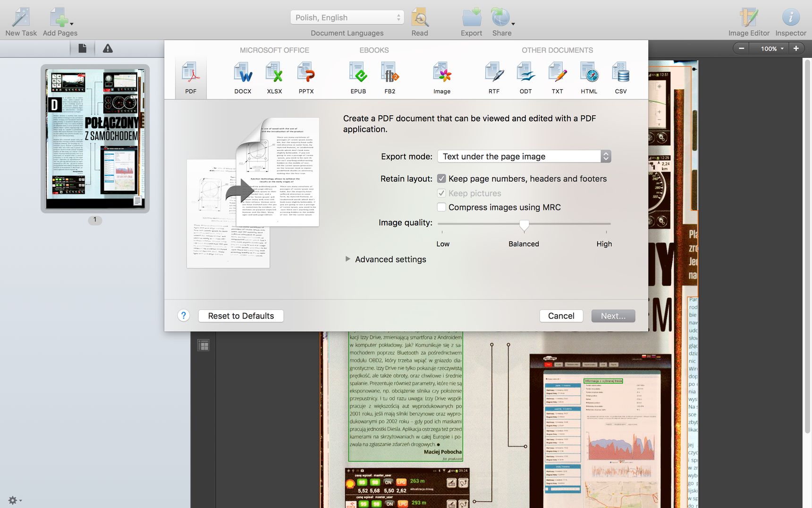Viewport: 812px width, 508px height.
Task: Select FB2 ebook format
Action: (x=390, y=77)
